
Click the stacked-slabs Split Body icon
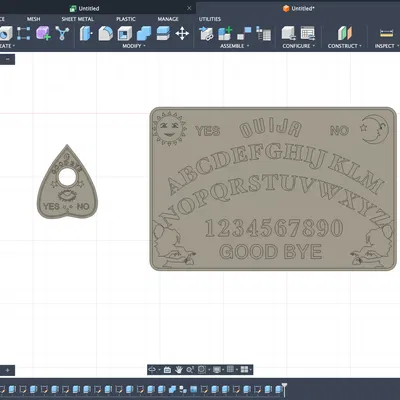pos(163,33)
